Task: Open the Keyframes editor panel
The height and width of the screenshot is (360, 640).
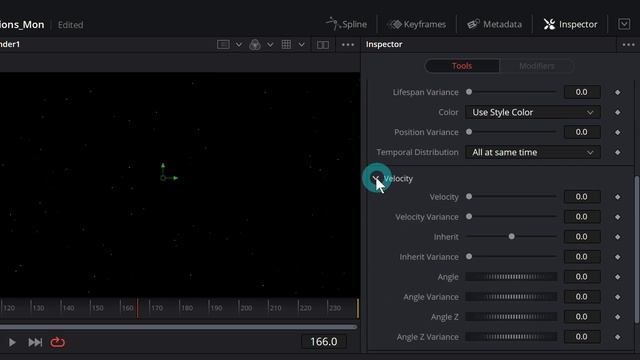Action: [416, 24]
